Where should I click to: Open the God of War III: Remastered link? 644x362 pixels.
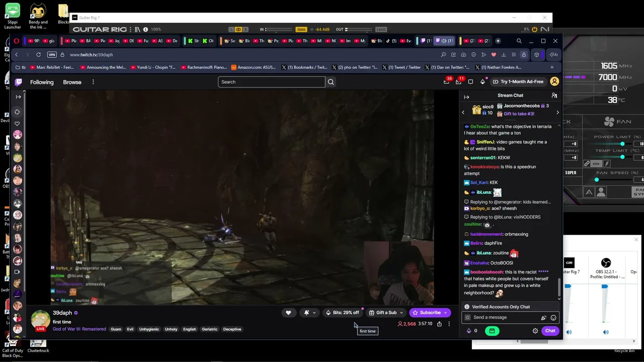tap(79, 329)
